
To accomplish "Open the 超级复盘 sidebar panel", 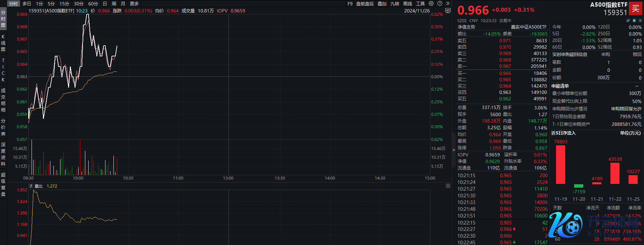I will (x=3, y=184).
